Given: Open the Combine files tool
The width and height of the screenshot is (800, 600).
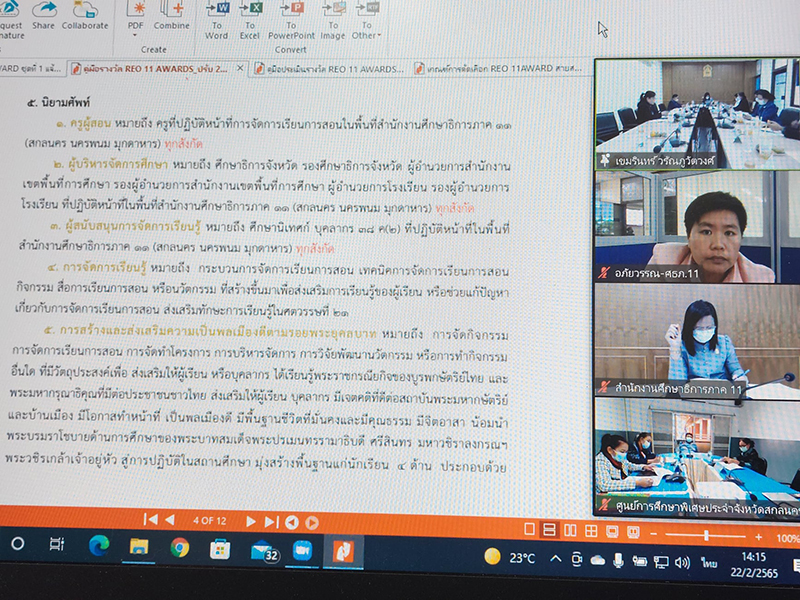Looking at the screenshot, I should (x=172, y=14).
